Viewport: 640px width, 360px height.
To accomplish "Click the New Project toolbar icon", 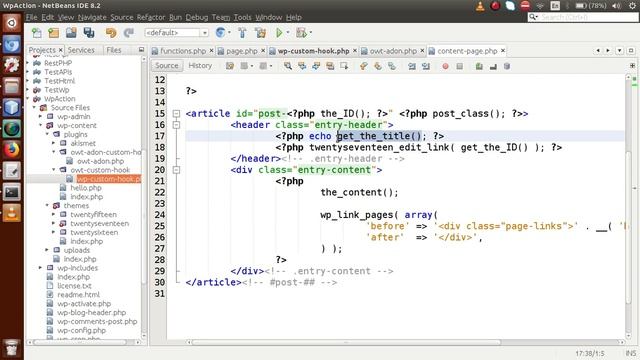I will [x=54, y=33].
